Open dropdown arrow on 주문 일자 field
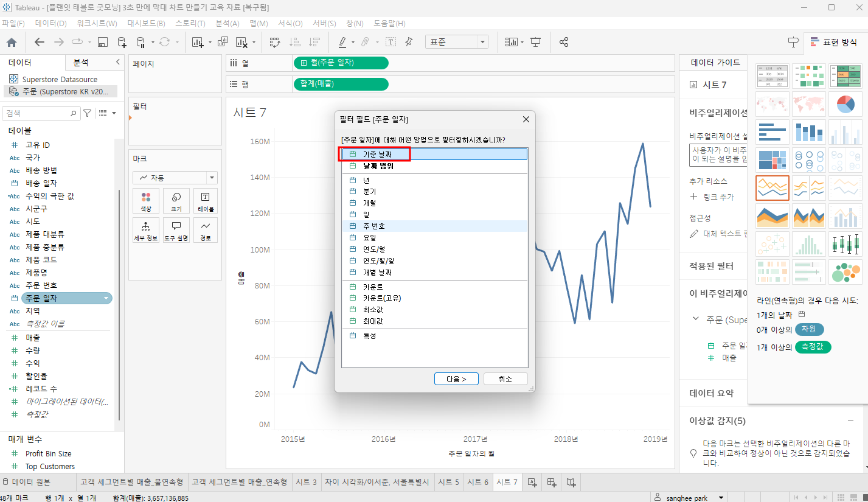This screenshot has width=868, height=502. [x=106, y=298]
